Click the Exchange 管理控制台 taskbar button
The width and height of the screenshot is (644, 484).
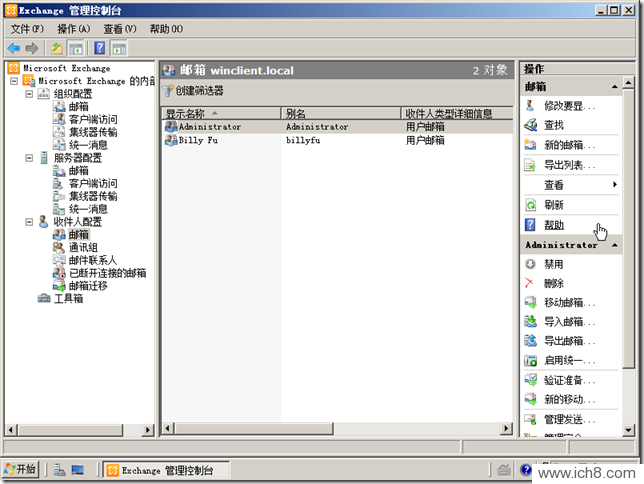tap(166, 470)
